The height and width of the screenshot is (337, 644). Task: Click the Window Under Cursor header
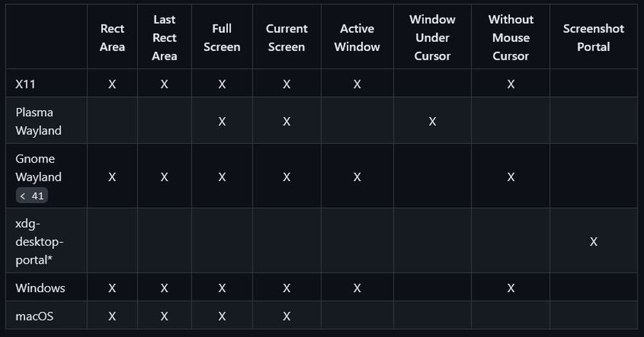click(432, 37)
